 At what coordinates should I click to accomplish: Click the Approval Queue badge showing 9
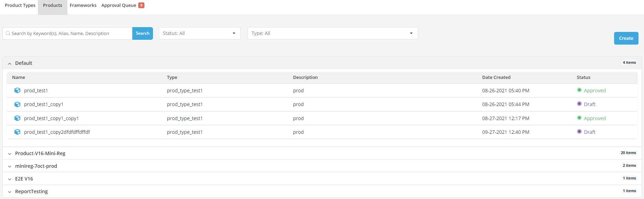point(141,5)
